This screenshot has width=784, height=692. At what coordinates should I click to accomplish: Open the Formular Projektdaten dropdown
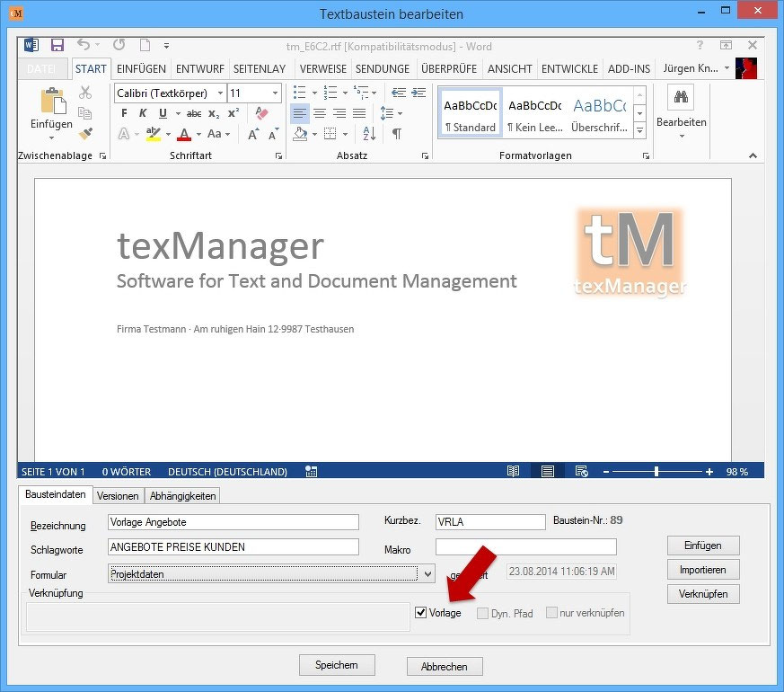pos(428,574)
